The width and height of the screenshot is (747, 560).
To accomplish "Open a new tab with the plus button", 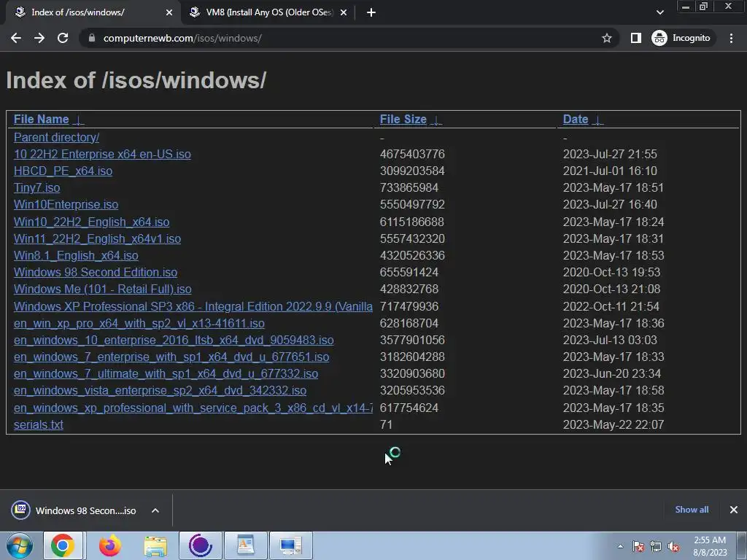I will (x=371, y=12).
